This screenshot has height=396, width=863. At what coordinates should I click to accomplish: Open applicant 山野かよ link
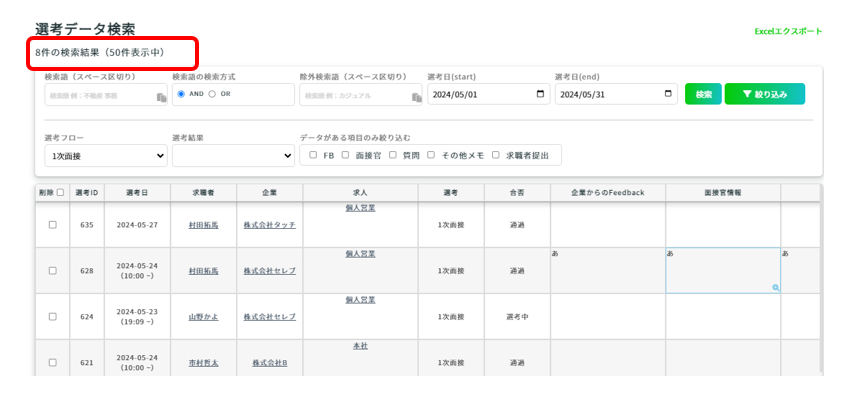(204, 317)
